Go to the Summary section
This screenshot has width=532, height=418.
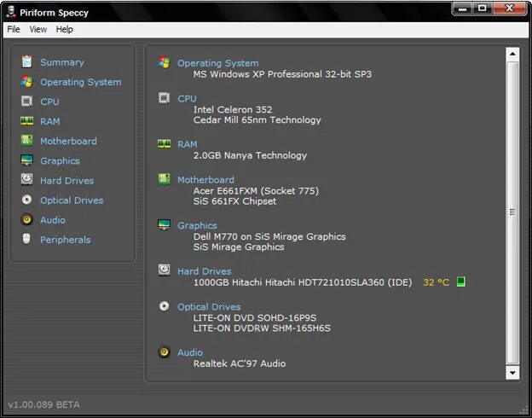[62, 62]
